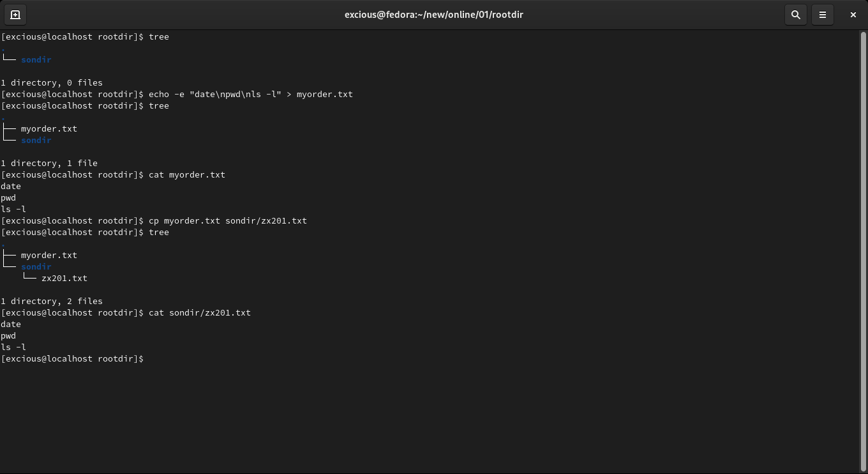Click the 'cp myorder.txt sondir/zx201.txt' command

click(228, 220)
